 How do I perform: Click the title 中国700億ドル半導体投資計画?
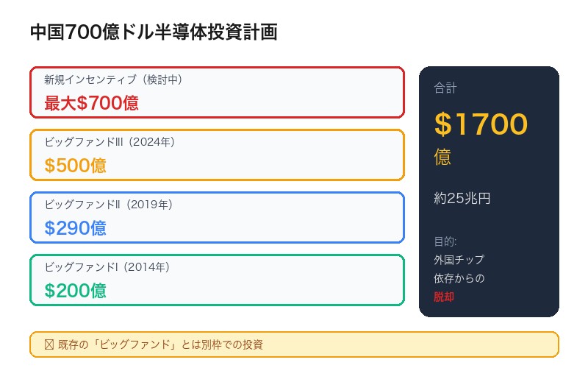tap(154, 32)
